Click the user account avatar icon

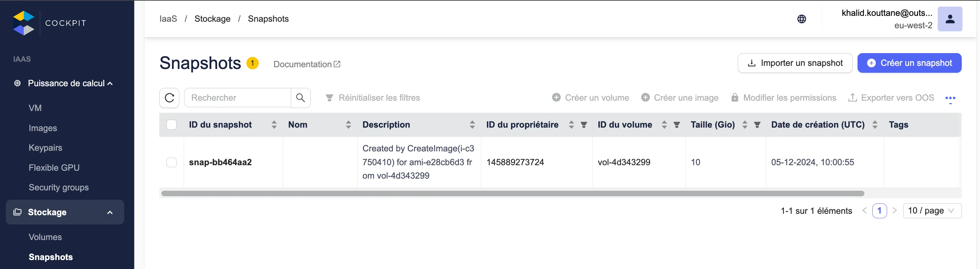point(950,19)
